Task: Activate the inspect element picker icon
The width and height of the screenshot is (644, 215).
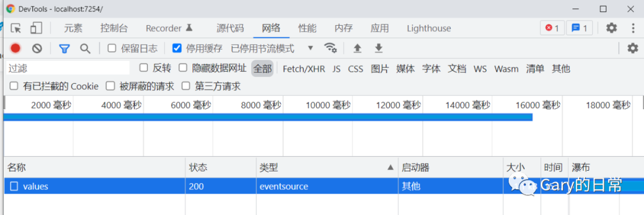Action: pos(16,28)
